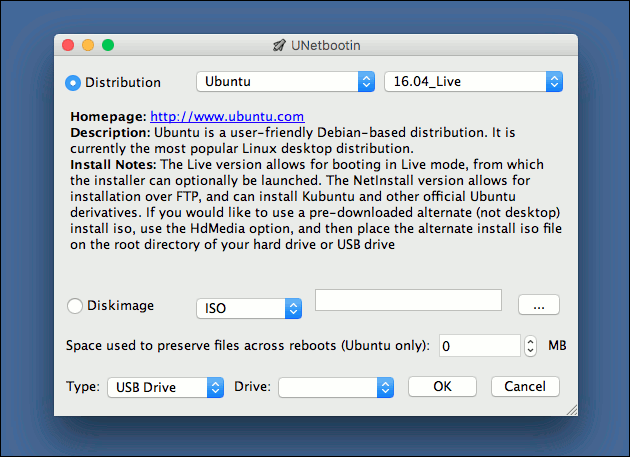Increase persistent space with stepper up arrow
Viewport: 630px width, 457px height.
pyautogui.click(x=530, y=341)
